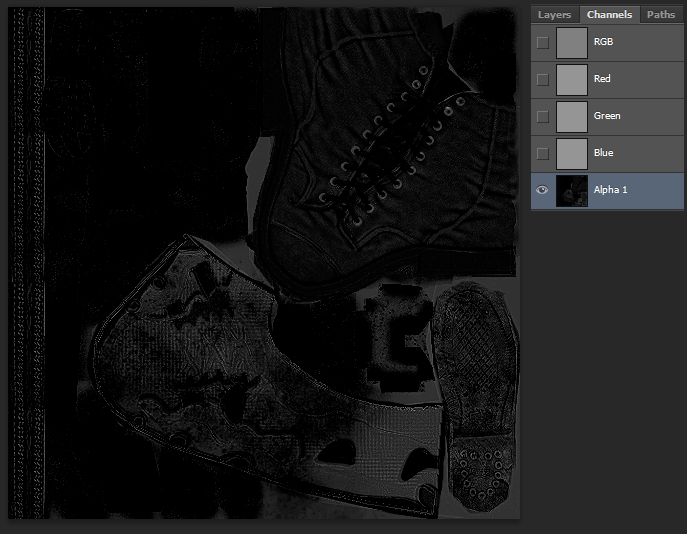The height and width of the screenshot is (534, 687).
Task: Toggle visibility of the Green channel
Action: click(x=542, y=117)
